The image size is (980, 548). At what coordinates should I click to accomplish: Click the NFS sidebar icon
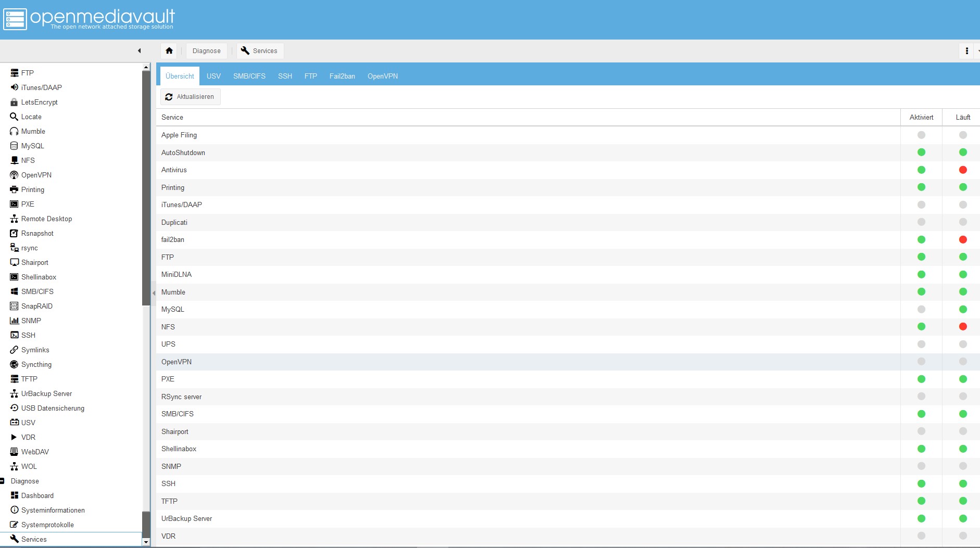click(15, 160)
